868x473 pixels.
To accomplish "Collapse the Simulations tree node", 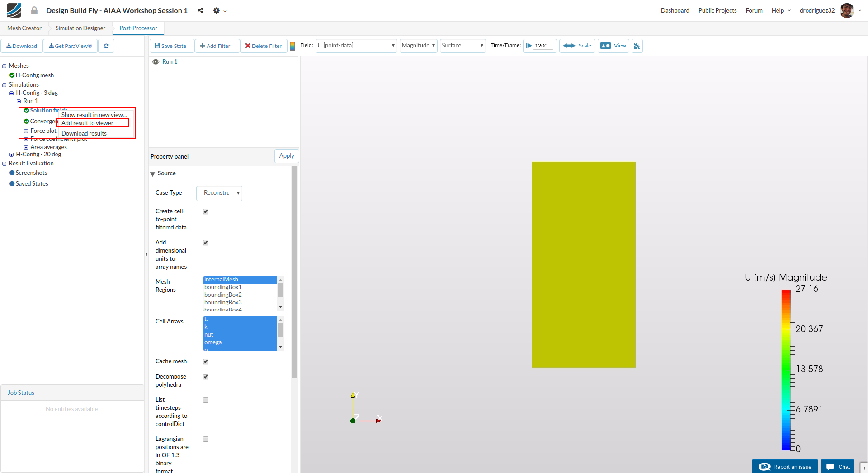I will 4,85.
